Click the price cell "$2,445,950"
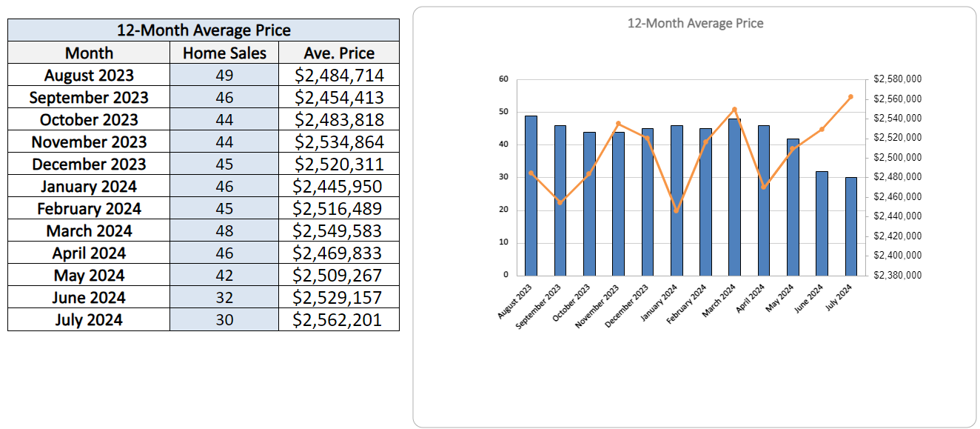Image resolution: width=980 pixels, height=429 pixels. point(339,186)
